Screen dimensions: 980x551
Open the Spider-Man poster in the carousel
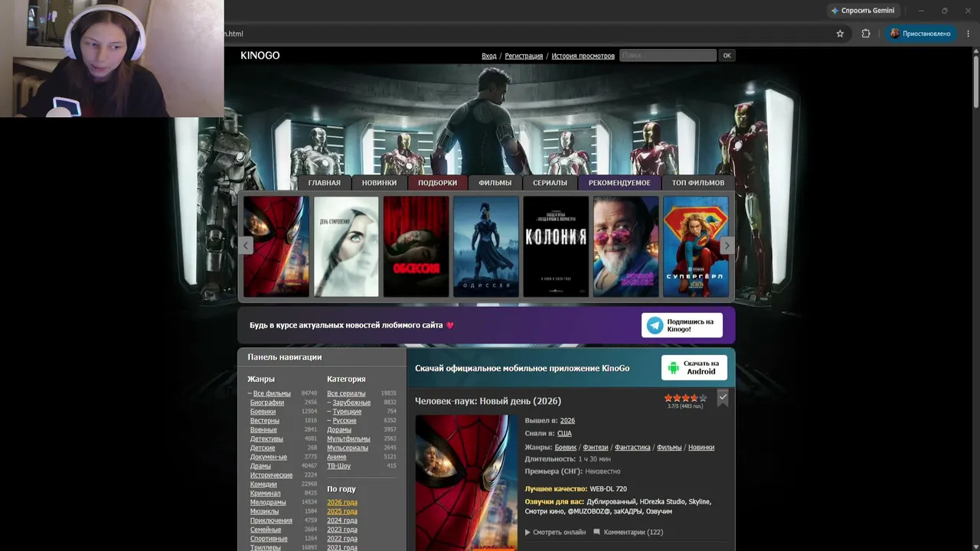[x=276, y=246]
